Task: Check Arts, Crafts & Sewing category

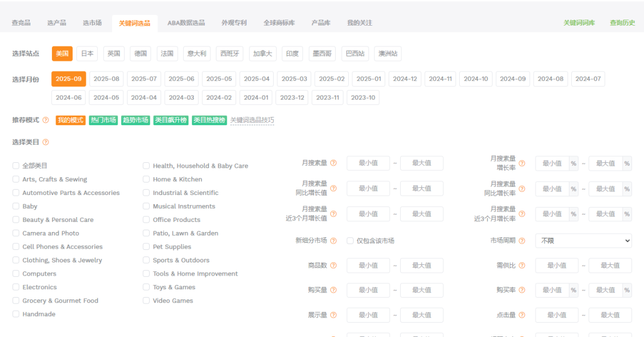Action: [x=16, y=179]
